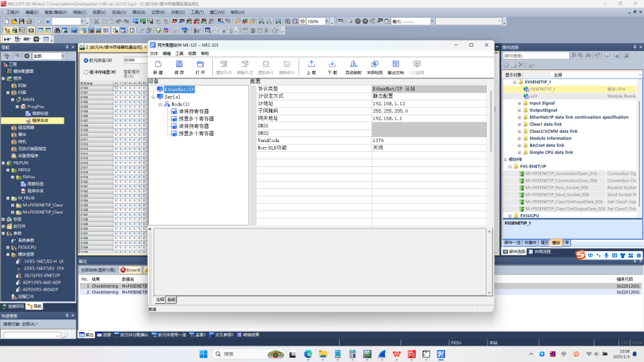Collapse the Node(1) tree item expander
The height and width of the screenshot is (362, 644).
(x=161, y=104)
